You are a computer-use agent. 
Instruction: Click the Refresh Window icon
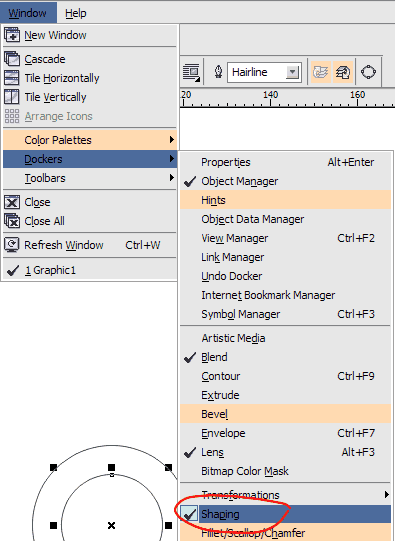12,245
